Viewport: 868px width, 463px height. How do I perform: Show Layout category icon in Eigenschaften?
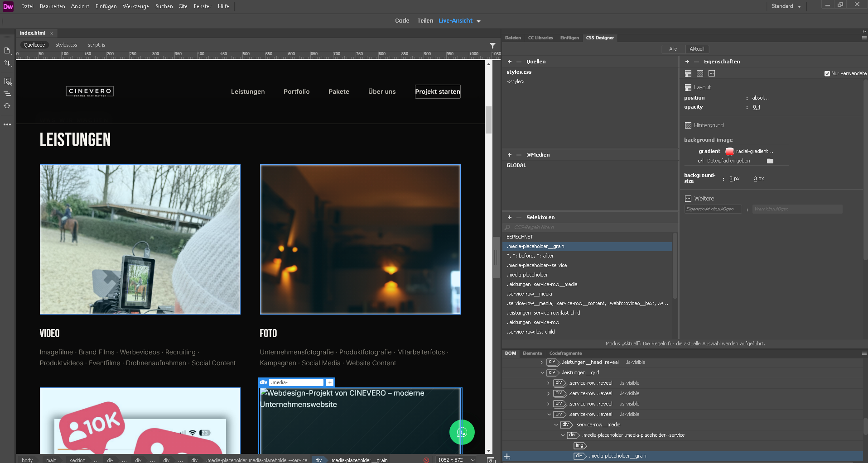[x=688, y=73]
